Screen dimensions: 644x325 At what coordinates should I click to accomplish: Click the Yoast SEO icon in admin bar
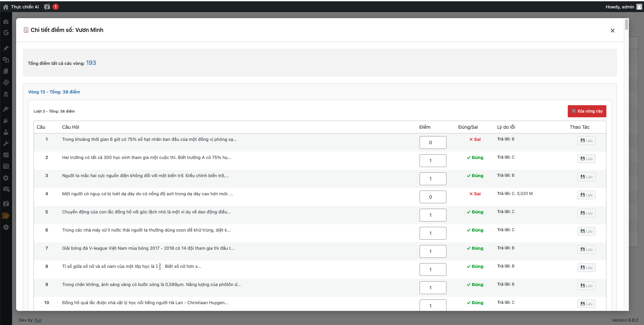tap(47, 7)
